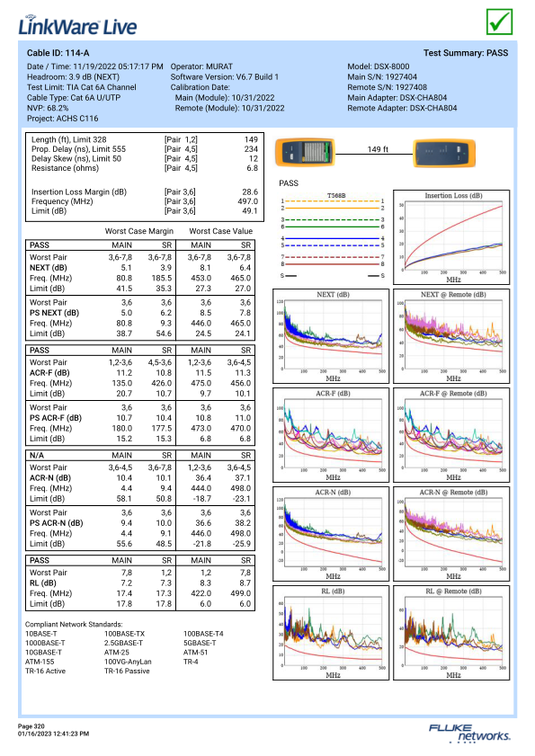Viewport: 535px width, 756px height.
Task: Open the Insertion Loss (dB) graph
Action: click(451, 236)
